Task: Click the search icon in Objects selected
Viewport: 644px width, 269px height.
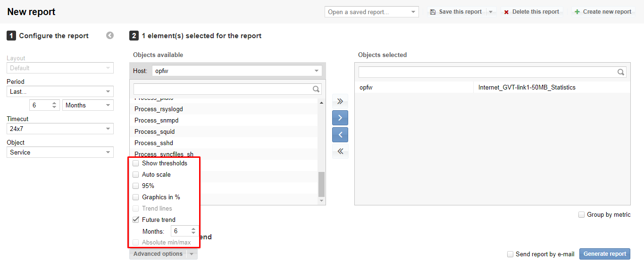Action: pos(621,72)
